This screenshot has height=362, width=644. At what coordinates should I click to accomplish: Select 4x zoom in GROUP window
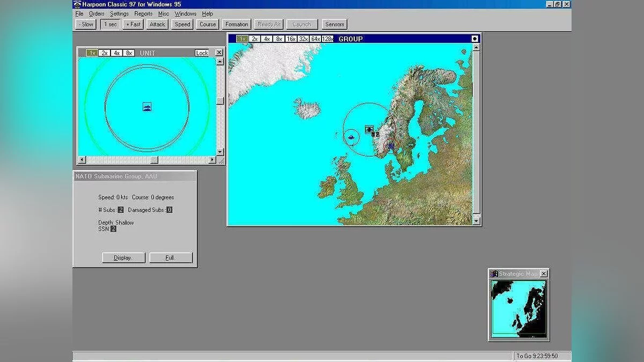click(x=267, y=39)
